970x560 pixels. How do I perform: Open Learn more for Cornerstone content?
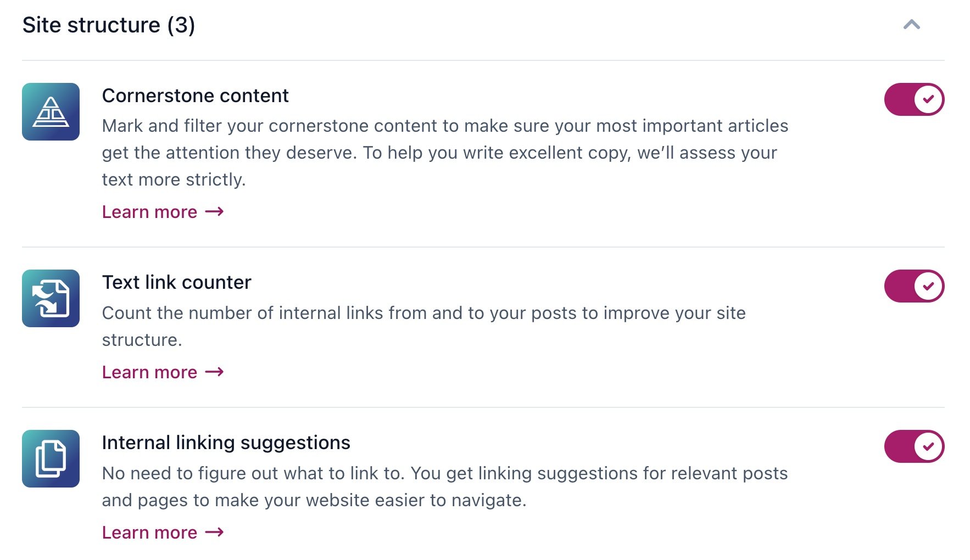coord(149,212)
